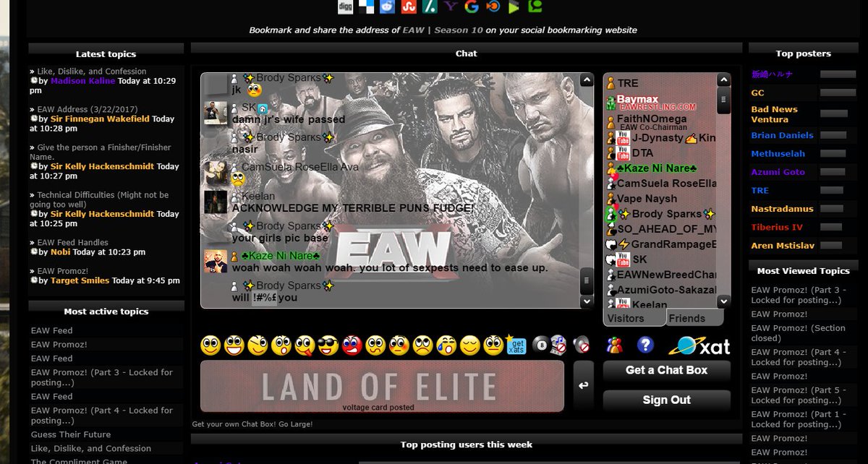Click the chat scrollbar up arrow

click(586, 77)
